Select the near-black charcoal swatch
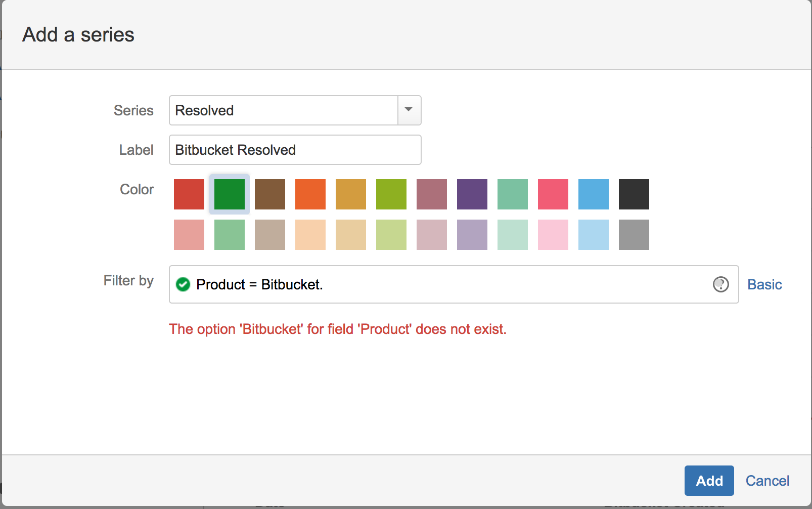812x509 pixels. [x=634, y=194]
